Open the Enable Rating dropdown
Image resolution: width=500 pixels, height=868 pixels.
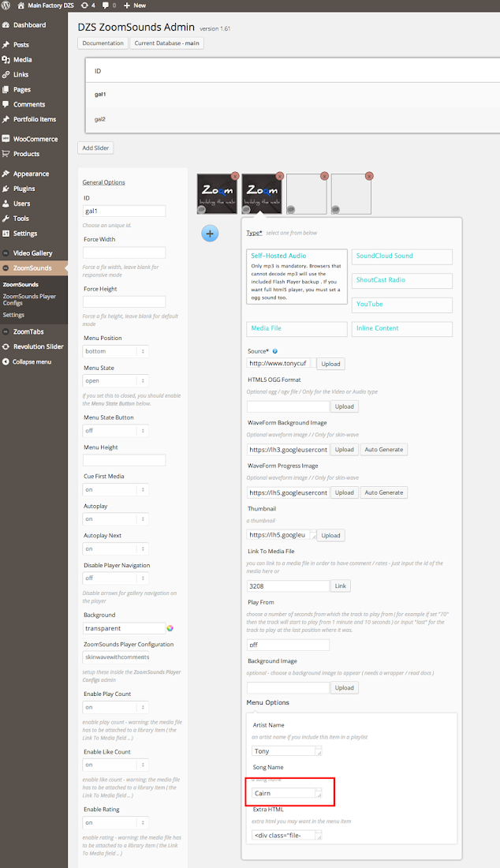point(116,822)
